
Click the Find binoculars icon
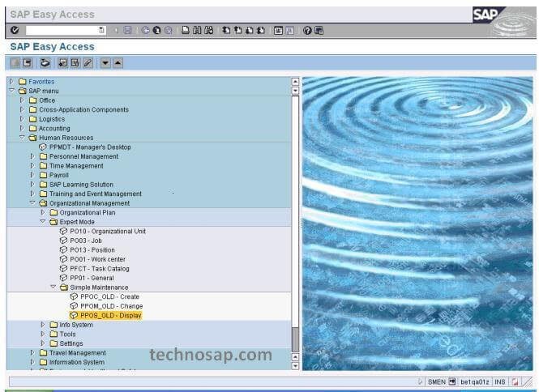pyautogui.click(x=197, y=31)
